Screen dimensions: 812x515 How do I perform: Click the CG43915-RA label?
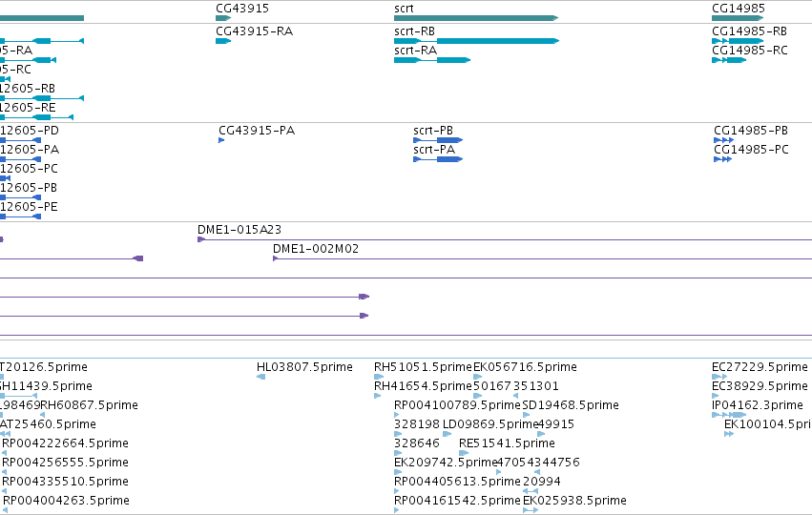coord(254,31)
